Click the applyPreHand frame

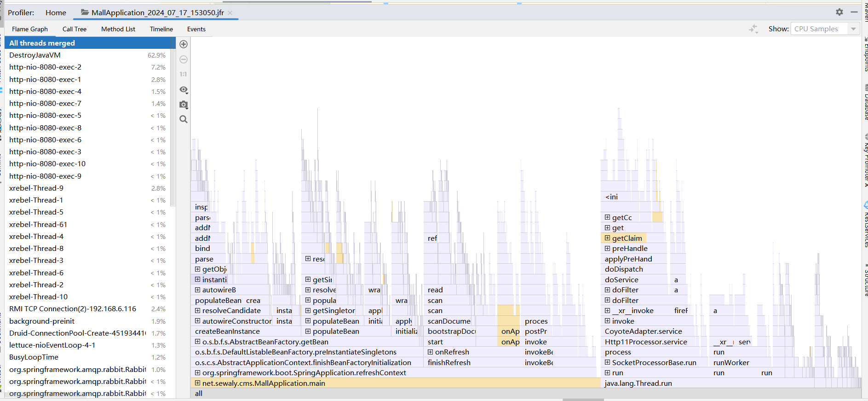pyautogui.click(x=644, y=259)
